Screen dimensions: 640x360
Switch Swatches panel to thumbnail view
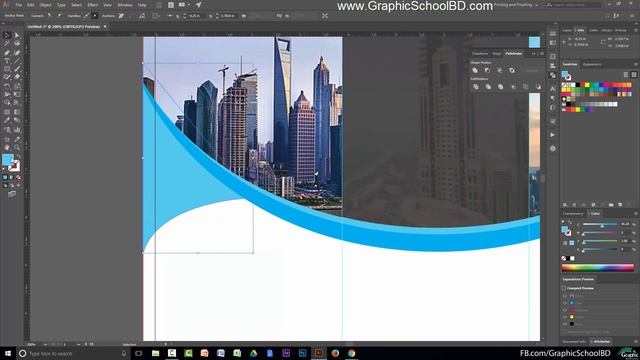pyautogui.click(x=634, y=75)
